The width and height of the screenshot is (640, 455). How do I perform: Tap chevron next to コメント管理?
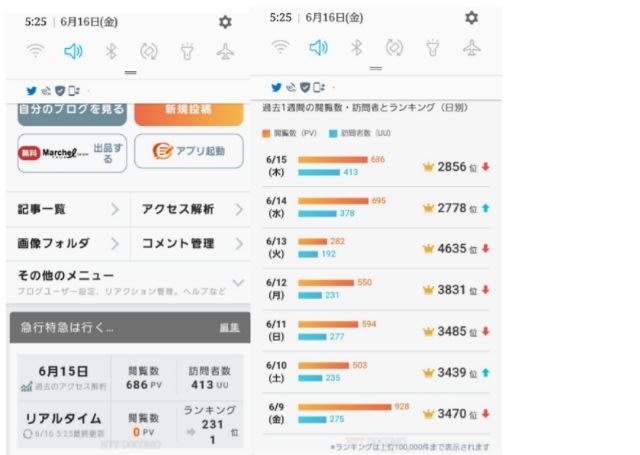coord(238,243)
